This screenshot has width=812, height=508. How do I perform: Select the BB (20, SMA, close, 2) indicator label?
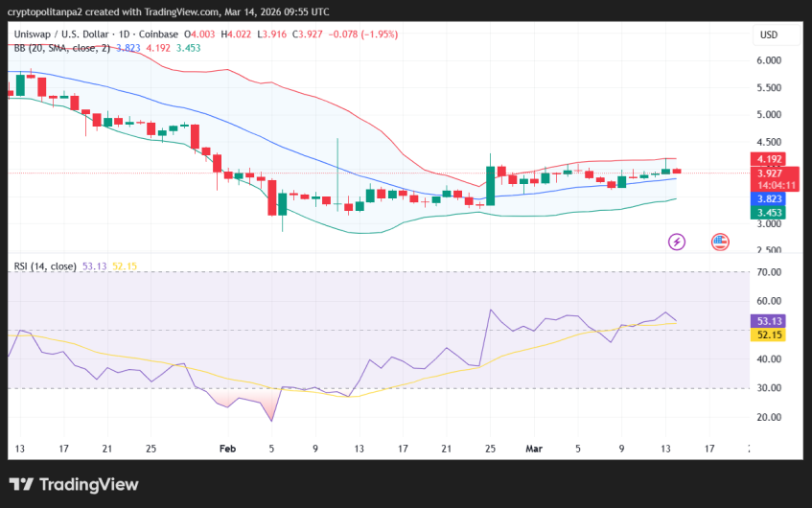pos(62,48)
